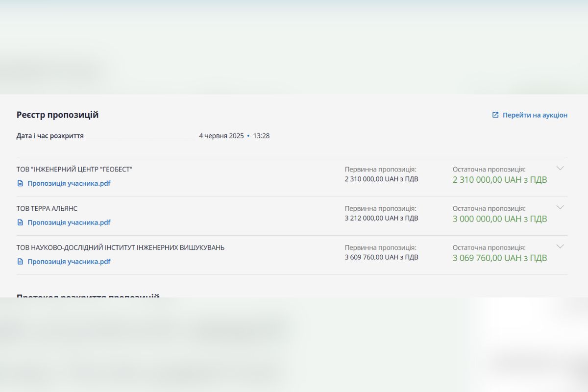Click the PDF icon under НАУКОВО-ДОСЛІДНИЙ ІНСТИТУТ bidder
The height and width of the screenshot is (392, 588).
(x=20, y=262)
